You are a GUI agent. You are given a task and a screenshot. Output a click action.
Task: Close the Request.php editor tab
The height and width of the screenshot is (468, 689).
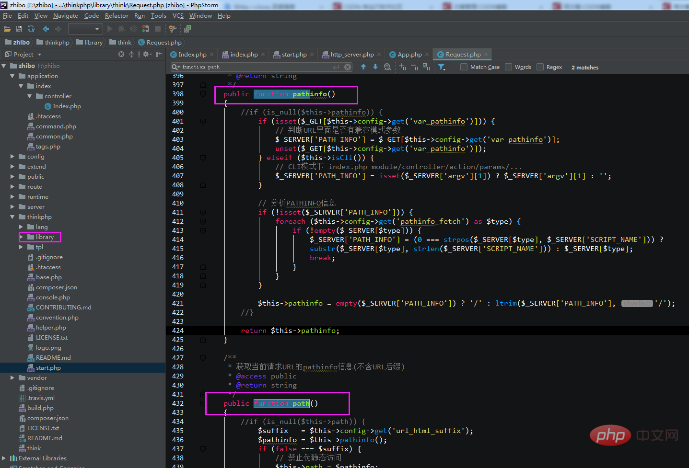[486, 54]
